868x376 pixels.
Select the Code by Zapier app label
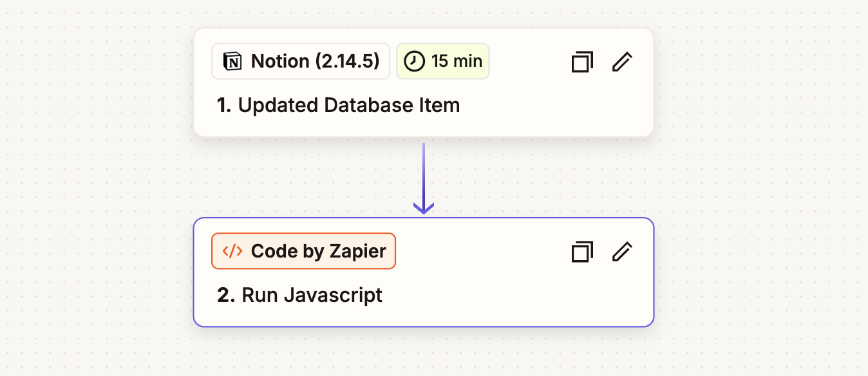tap(318, 251)
